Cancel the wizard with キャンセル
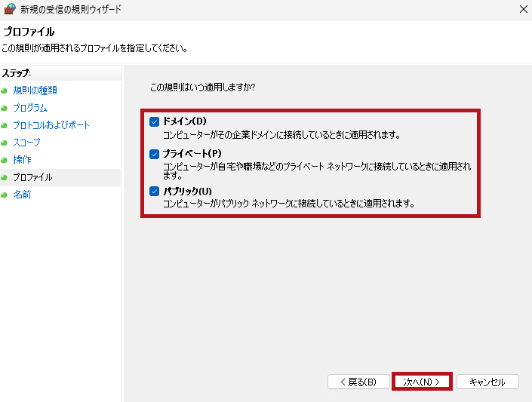532x402 pixels. pyautogui.click(x=487, y=382)
